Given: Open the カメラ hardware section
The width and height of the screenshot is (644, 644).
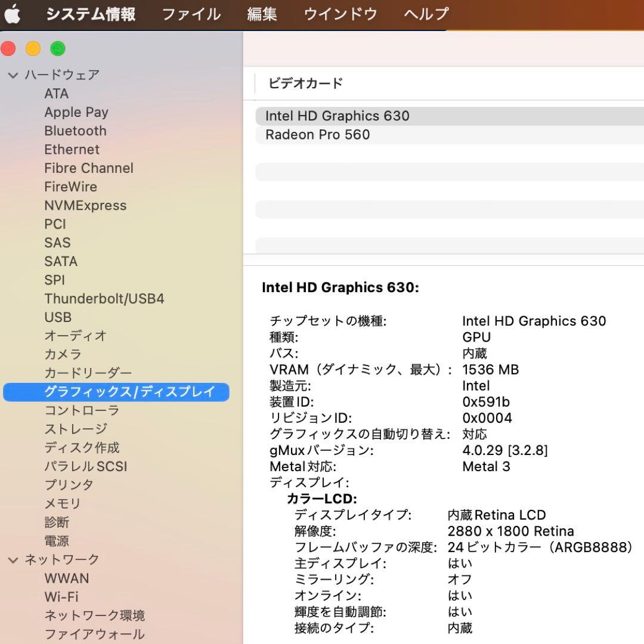Looking at the screenshot, I should 66,354.
